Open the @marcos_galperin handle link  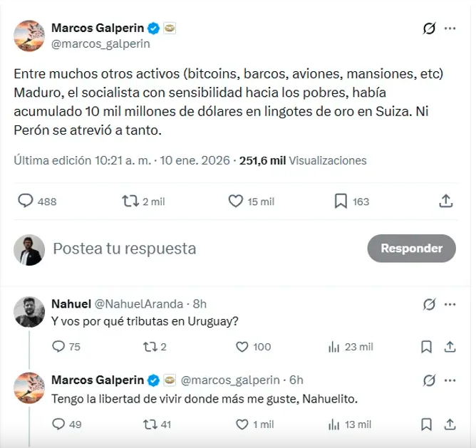click(100, 43)
